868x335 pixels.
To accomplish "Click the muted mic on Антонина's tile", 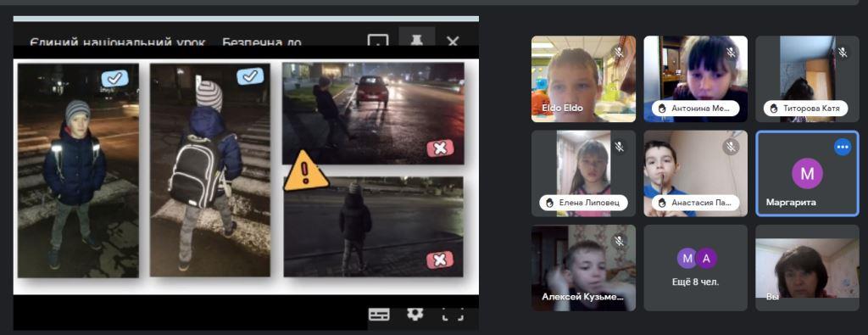I will coord(732,52).
